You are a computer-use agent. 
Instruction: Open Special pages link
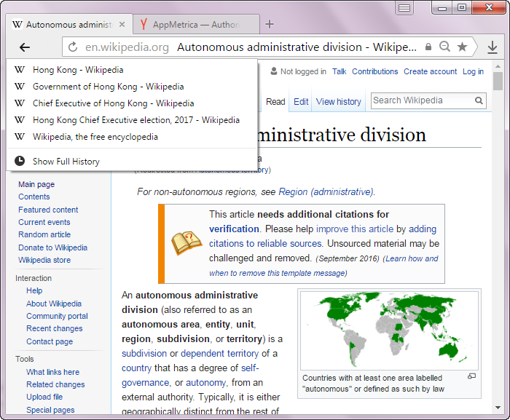[x=50, y=410]
